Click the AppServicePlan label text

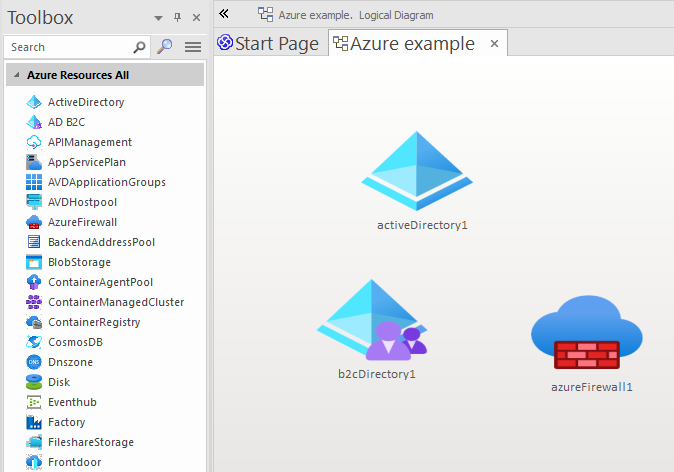coord(87,162)
